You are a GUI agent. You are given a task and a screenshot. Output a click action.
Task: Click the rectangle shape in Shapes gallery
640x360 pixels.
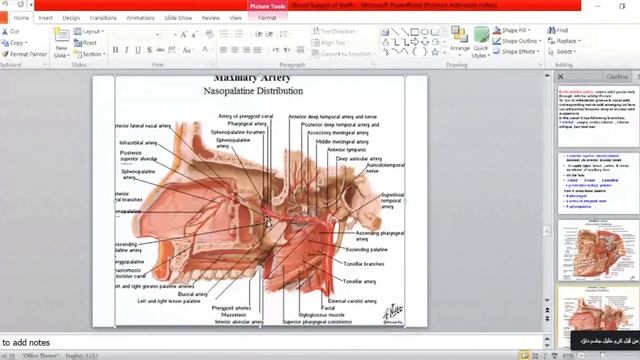click(x=415, y=32)
